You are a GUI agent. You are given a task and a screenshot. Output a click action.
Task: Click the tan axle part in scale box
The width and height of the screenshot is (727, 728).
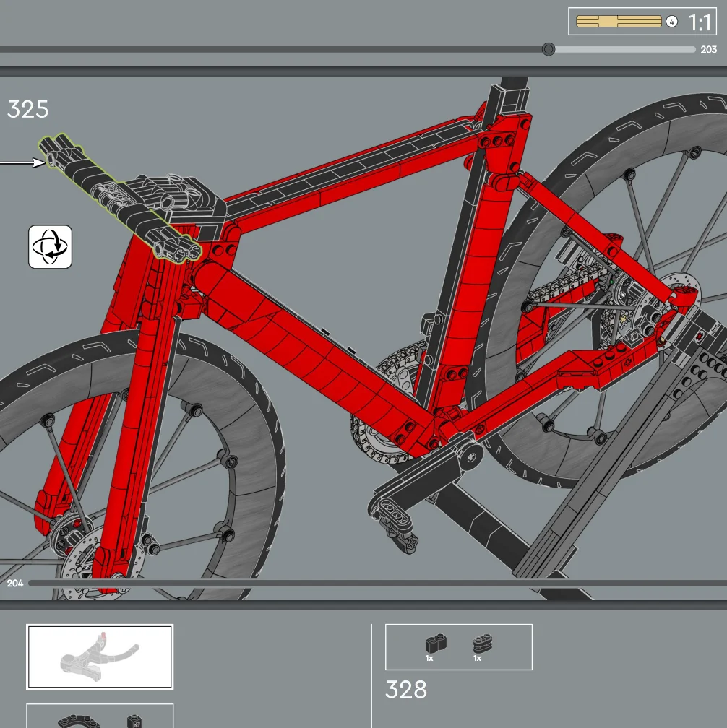tap(619, 22)
